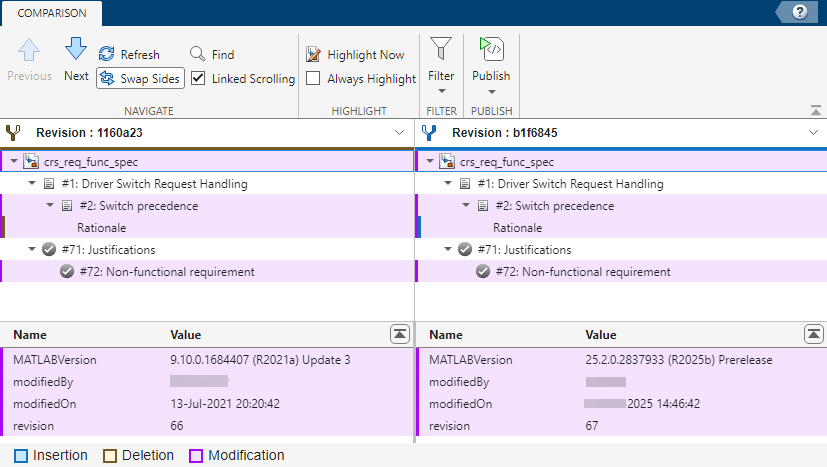The image size is (827, 467).
Task: Click the Highlight Now icon
Action: click(x=314, y=55)
